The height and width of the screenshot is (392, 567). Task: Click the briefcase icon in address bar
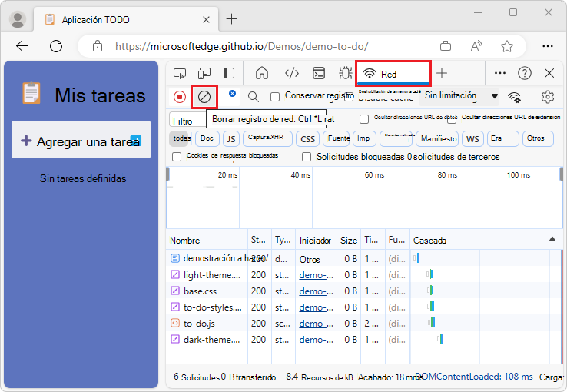tap(446, 46)
